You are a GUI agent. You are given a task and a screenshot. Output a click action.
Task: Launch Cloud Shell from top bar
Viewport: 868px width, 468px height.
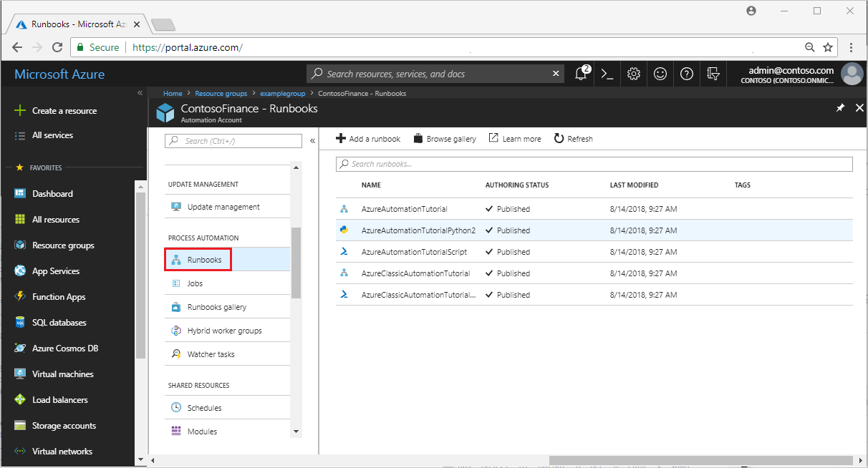click(607, 74)
